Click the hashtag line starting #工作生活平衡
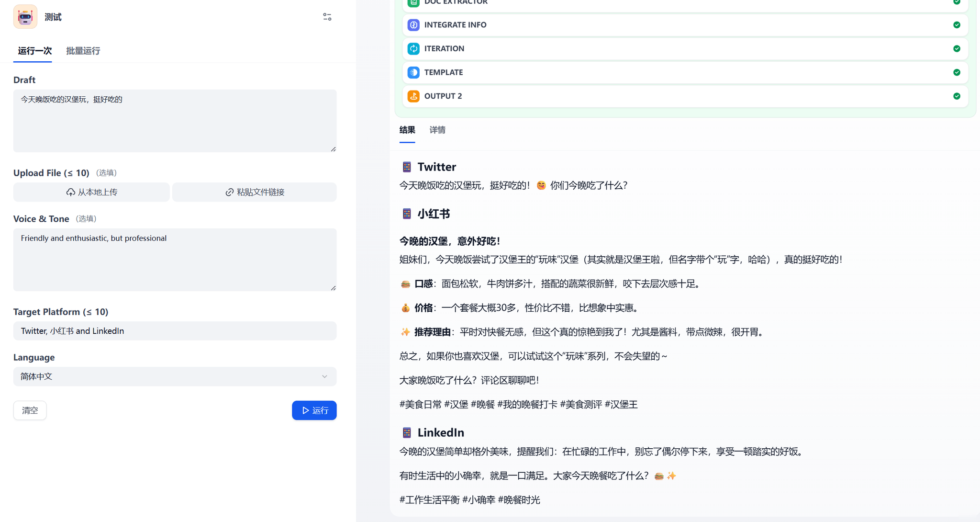980x522 pixels. [470, 500]
